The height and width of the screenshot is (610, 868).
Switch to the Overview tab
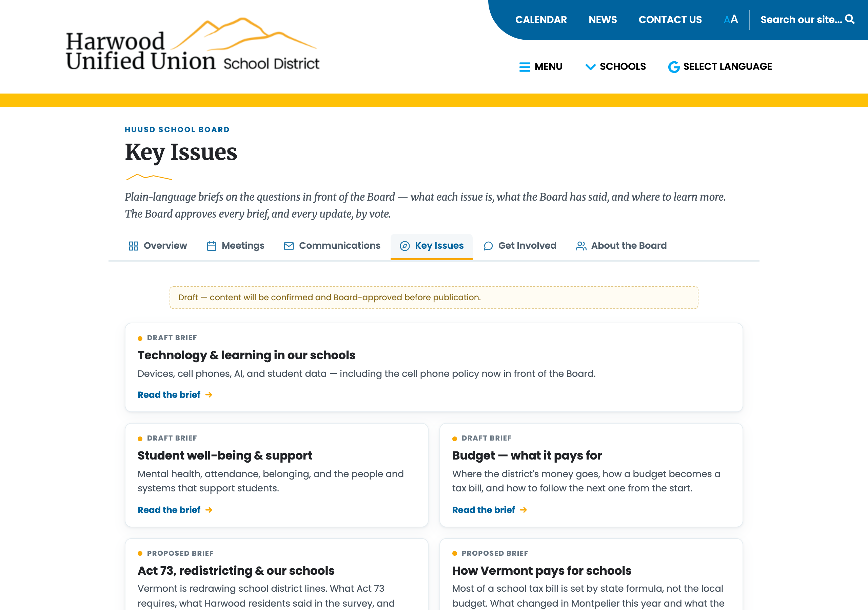pyautogui.click(x=158, y=246)
